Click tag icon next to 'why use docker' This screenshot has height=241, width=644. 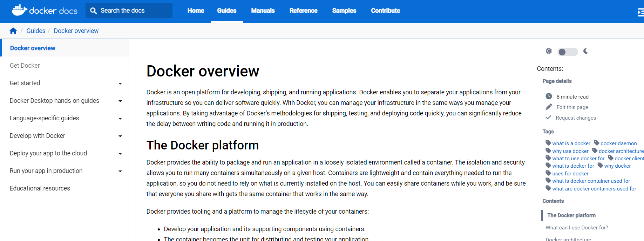548,150
